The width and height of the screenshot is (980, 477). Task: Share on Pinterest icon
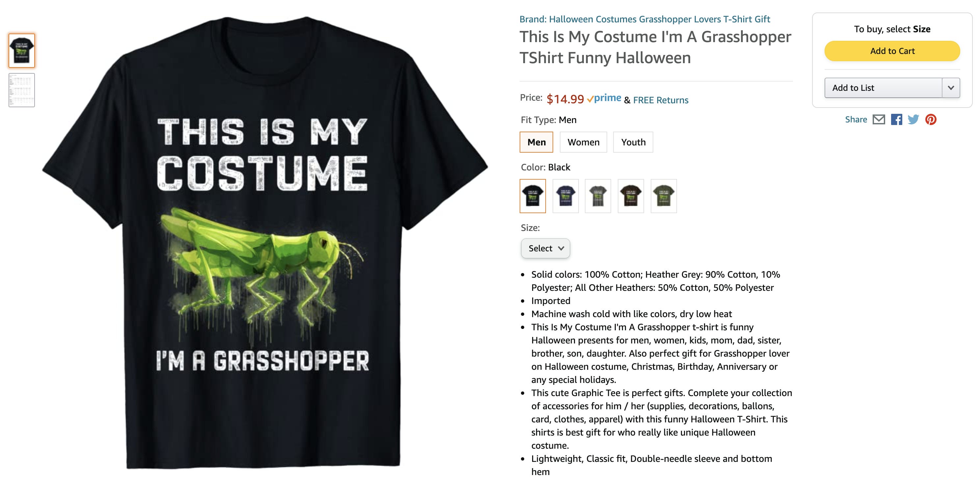pyautogui.click(x=931, y=119)
